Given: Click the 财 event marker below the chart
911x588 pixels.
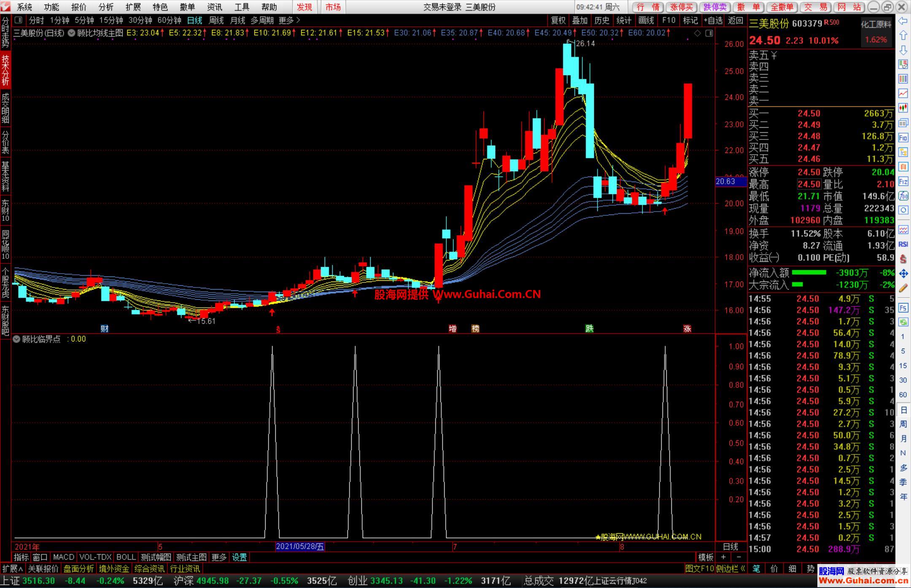Looking at the screenshot, I should point(105,329).
